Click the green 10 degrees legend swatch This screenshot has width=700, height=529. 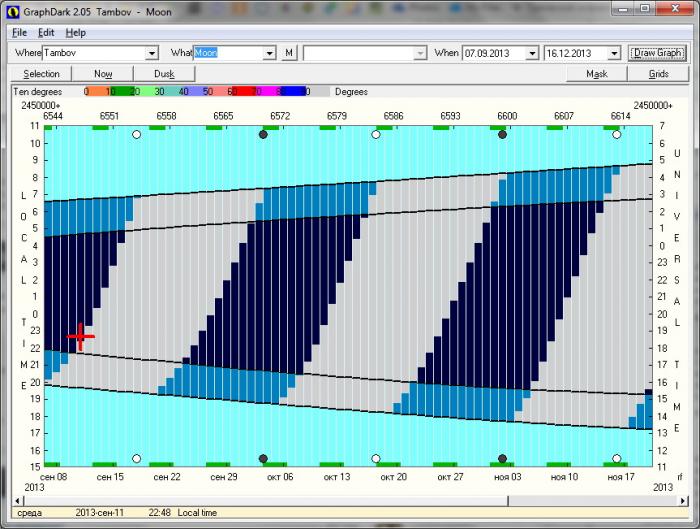pos(121,92)
